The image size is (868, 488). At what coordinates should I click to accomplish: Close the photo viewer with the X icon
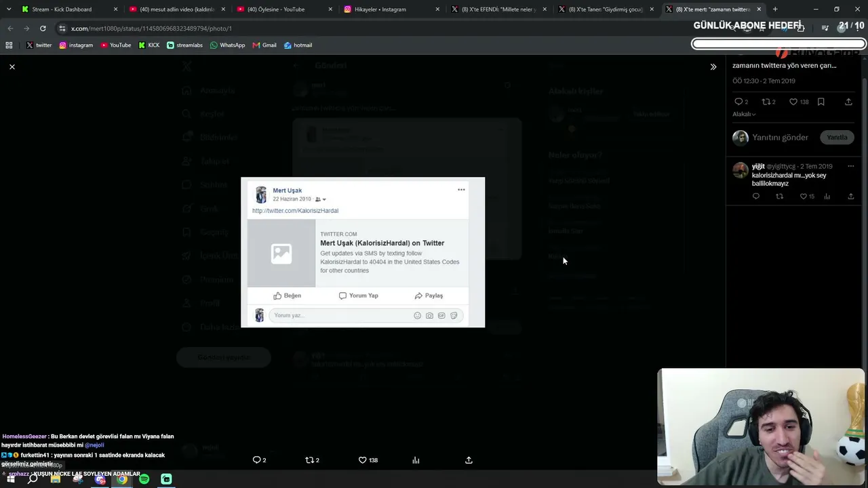pos(12,66)
